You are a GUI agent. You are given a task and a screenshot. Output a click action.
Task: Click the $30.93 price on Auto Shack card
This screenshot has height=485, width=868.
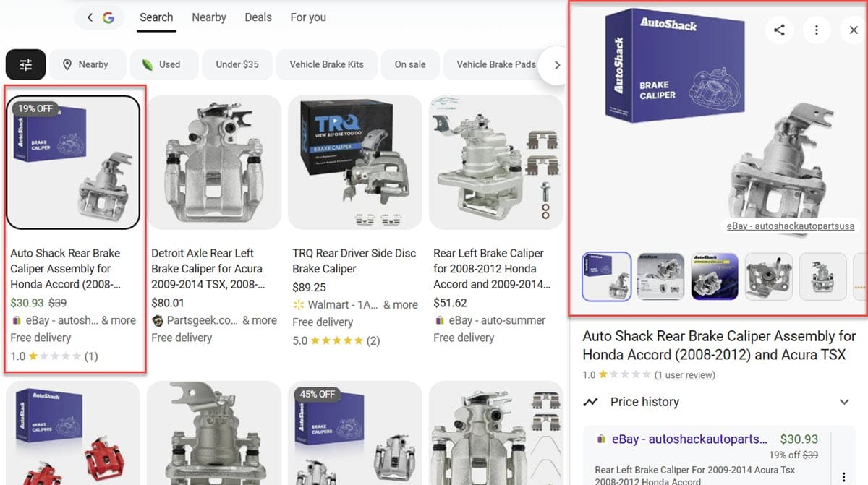[x=27, y=303]
